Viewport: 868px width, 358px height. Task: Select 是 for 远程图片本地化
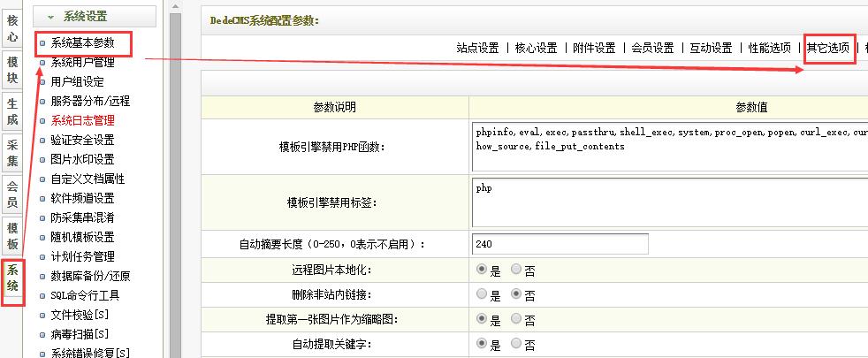tap(482, 270)
